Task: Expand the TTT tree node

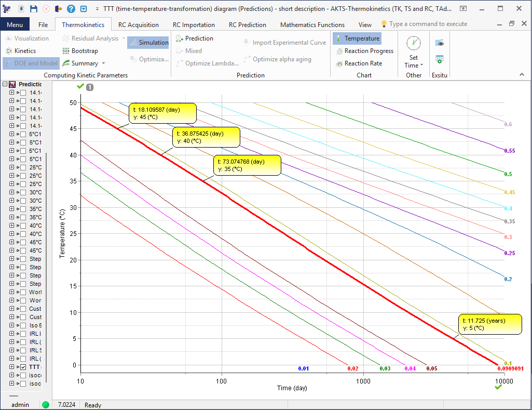Action: coord(11,367)
